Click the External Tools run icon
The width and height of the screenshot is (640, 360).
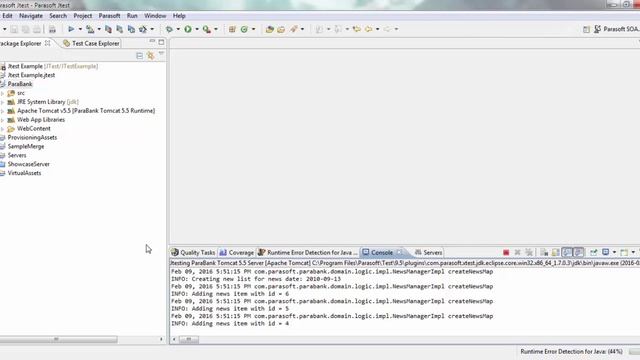[x=207, y=29]
